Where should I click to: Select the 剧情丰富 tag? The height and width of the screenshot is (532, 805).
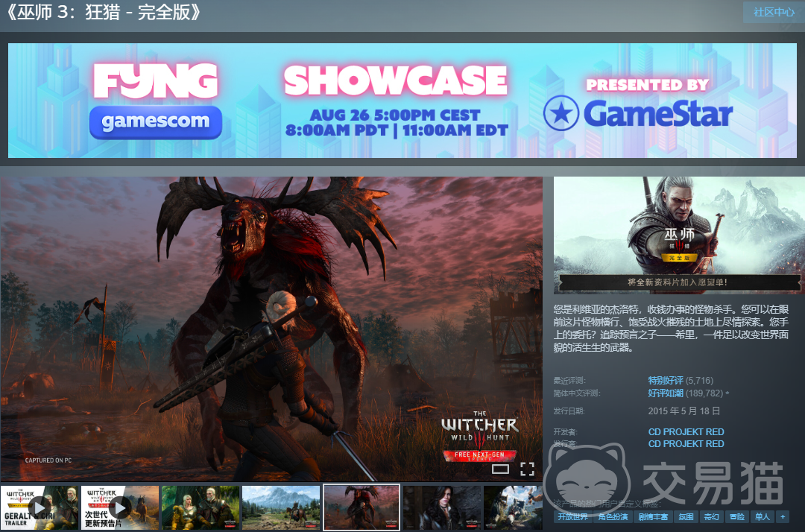[x=653, y=516]
